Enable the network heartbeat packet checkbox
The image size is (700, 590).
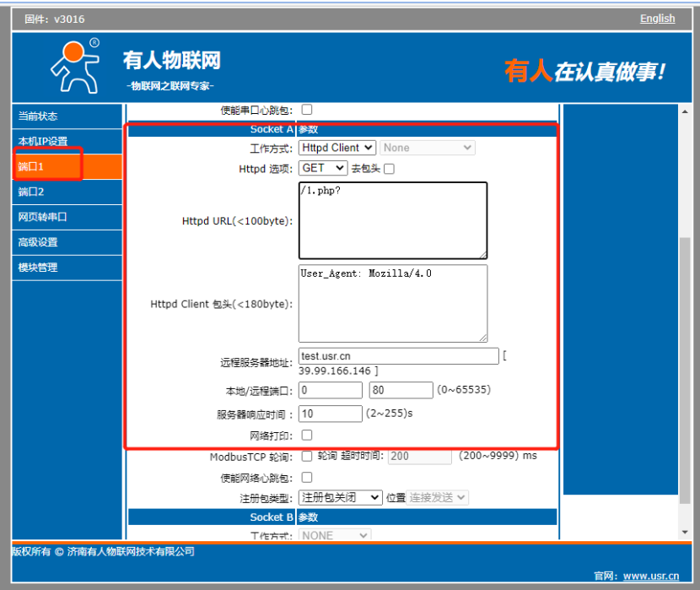[307, 478]
